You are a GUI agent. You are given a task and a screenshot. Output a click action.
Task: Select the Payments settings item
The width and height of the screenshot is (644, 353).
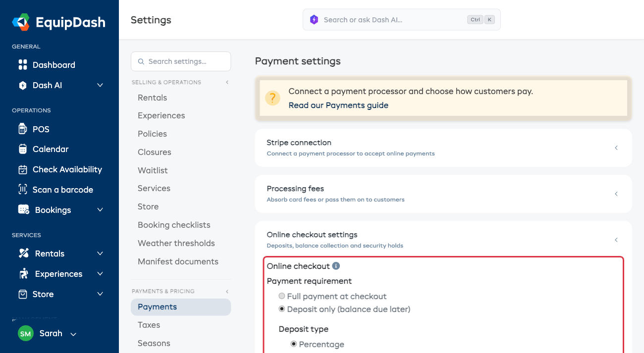pyautogui.click(x=181, y=307)
